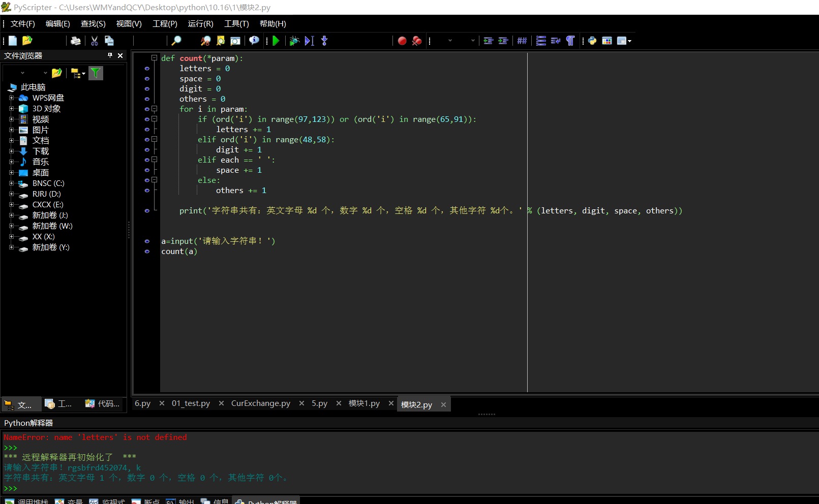Viewport: 819px width, 504px height.
Task: Open the file browser tree options dropdown
Action: [x=84, y=74]
